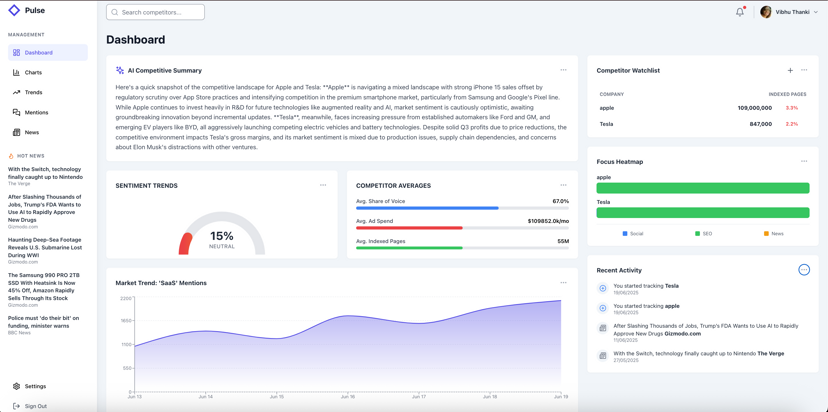Open the Police funding BBC article
Viewport: 828px width, 412px height.
(44, 325)
